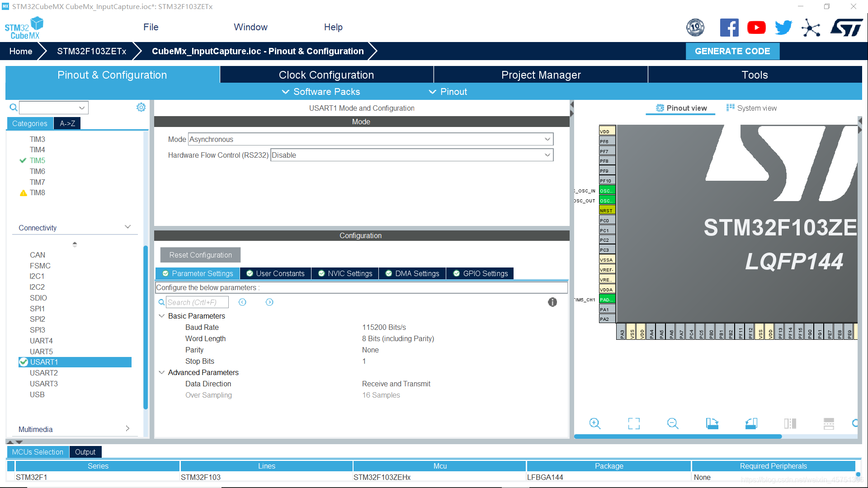Screen dimensions: 868x488
Task: Open the Mode Asynchronous dropdown
Action: tap(371, 139)
